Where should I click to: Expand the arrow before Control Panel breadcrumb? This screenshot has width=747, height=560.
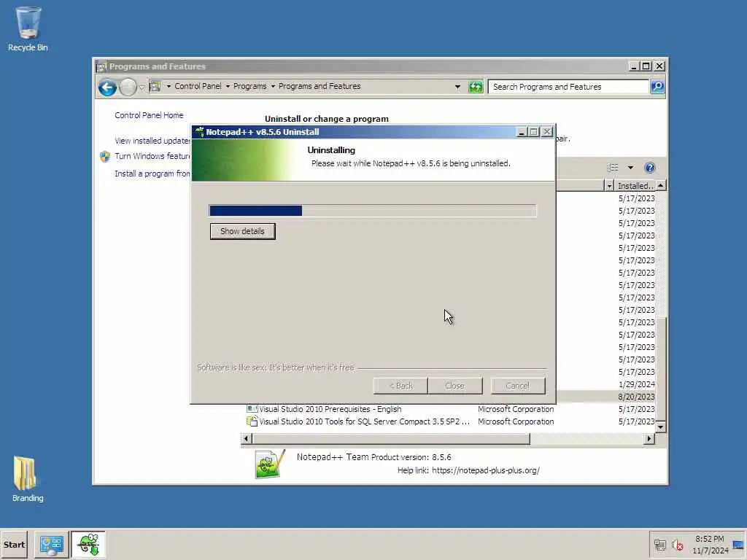169,86
